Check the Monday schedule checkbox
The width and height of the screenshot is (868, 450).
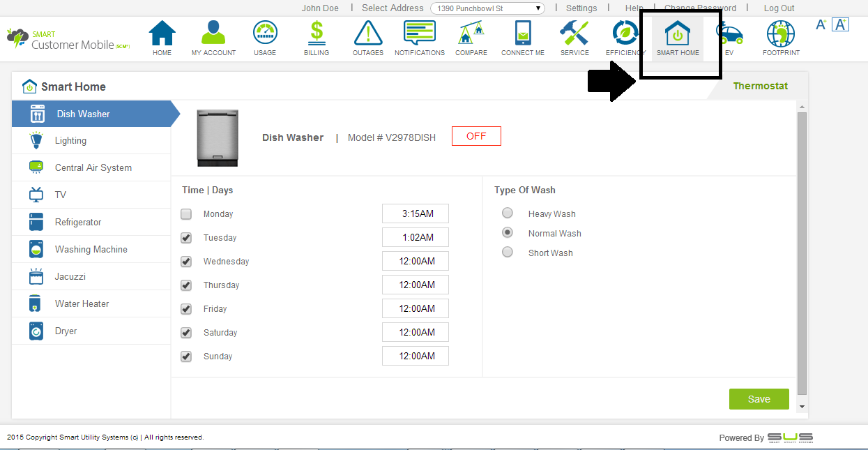tap(186, 214)
